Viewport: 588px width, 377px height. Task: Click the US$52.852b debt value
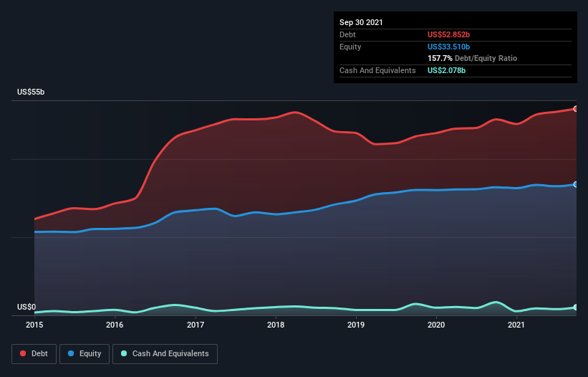click(x=448, y=34)
